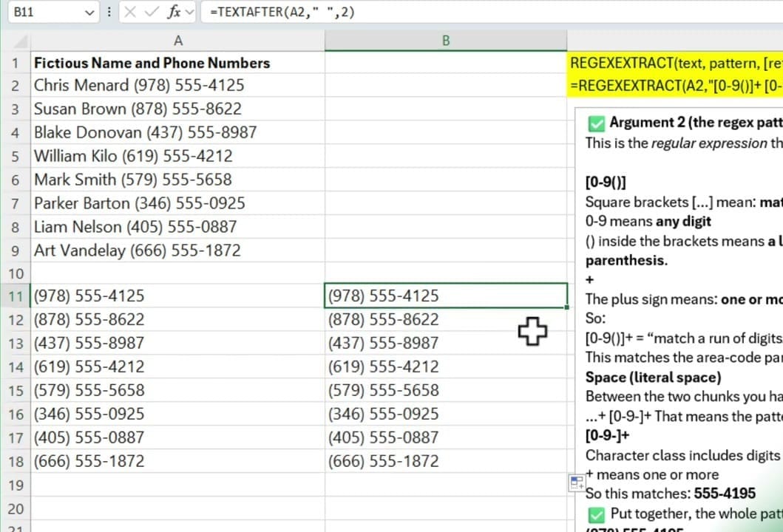The width and height of the screenshot is (783, 532).
Task: Open the Quick Analysis icon near row 19
Action: [x=576, y=482]
